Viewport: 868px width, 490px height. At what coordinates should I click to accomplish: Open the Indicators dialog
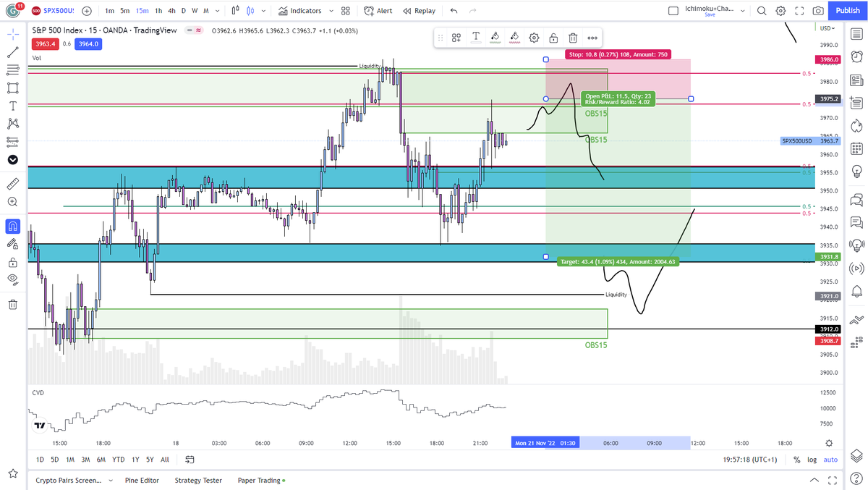(300, 11)
